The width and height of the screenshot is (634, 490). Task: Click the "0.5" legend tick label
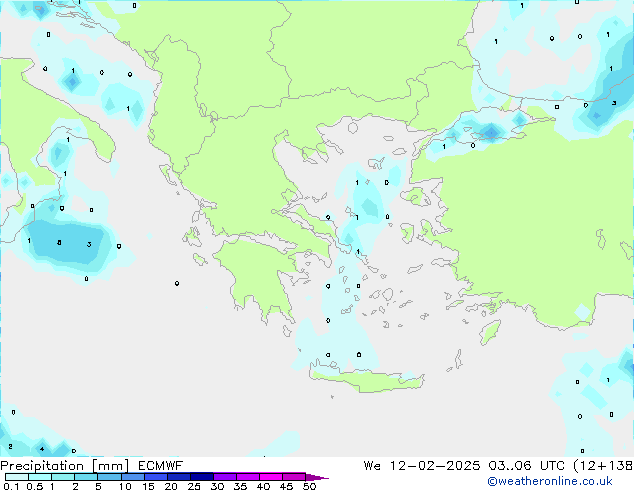(x=35, y=486)
